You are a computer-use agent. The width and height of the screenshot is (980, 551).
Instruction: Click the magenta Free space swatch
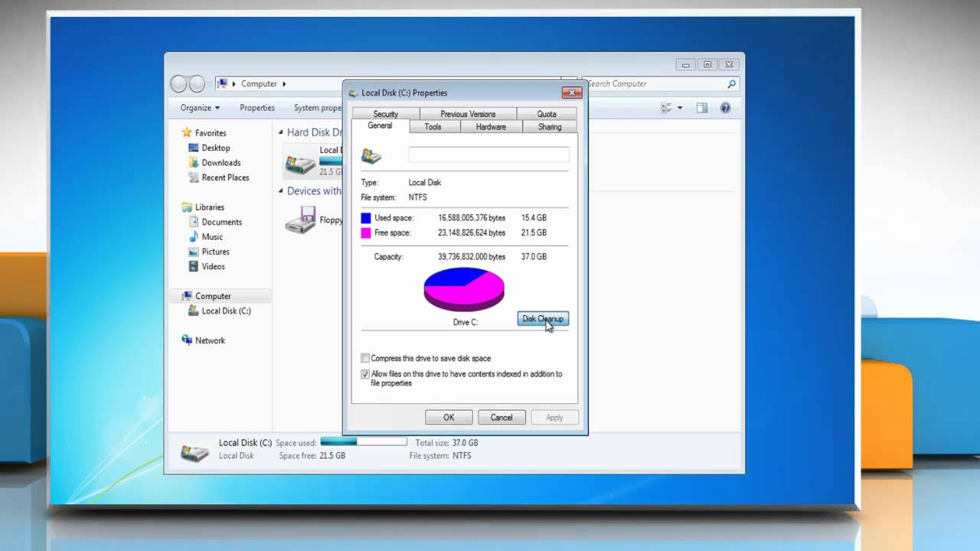366,233
